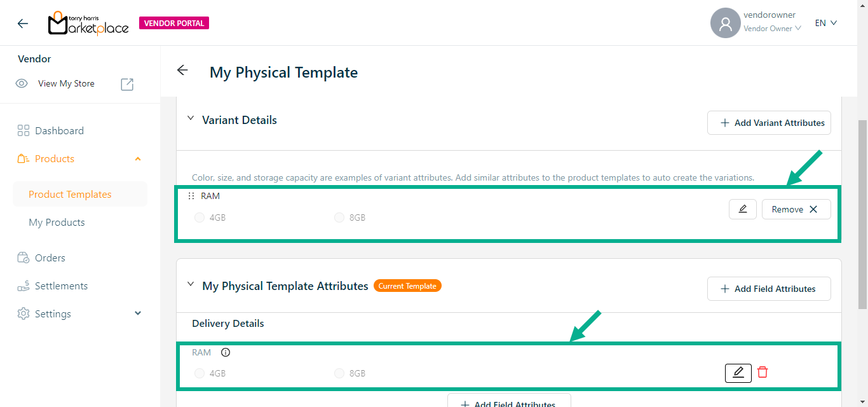Click the vendorowner profile avatar
Viewport: 868px width, 407px height.
pyautogui.click(x=725, y=24)
